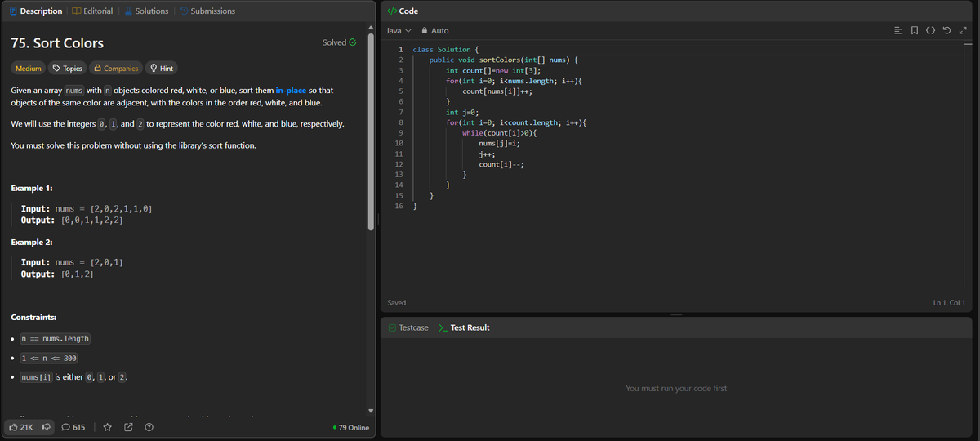Click the '75. Sort Colors' title

(57, 42)
